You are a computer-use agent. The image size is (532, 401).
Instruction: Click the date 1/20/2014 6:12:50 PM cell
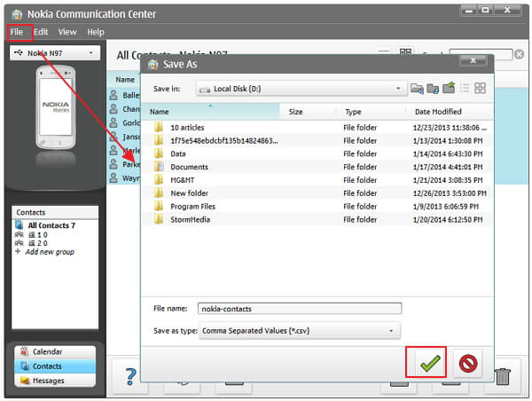(448, 220)
